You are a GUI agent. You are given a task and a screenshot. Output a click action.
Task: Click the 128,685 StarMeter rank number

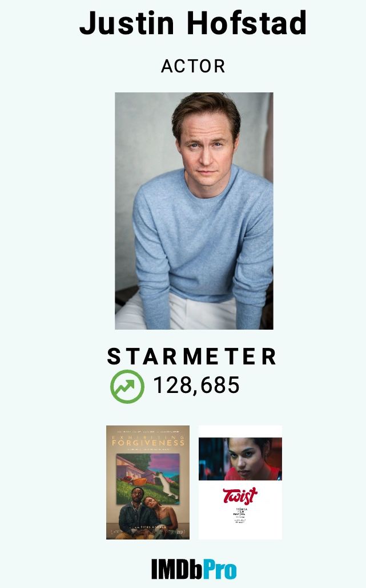tap(196, 385)
